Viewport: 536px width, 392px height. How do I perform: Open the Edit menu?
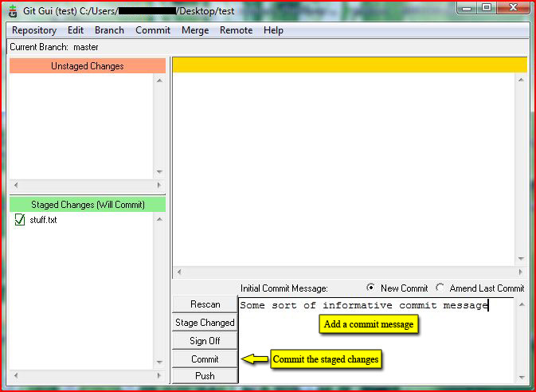(x=76, y=30)
